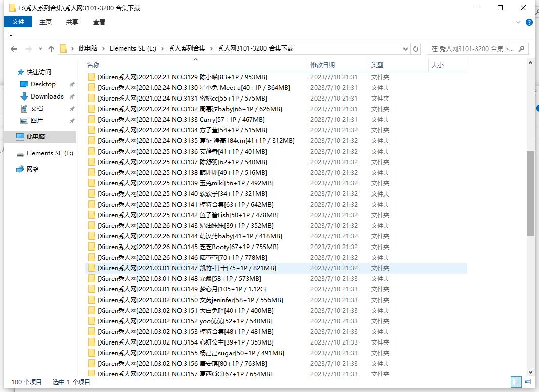
Task: Open Downloads in the navigation pane
Action: 47,96
